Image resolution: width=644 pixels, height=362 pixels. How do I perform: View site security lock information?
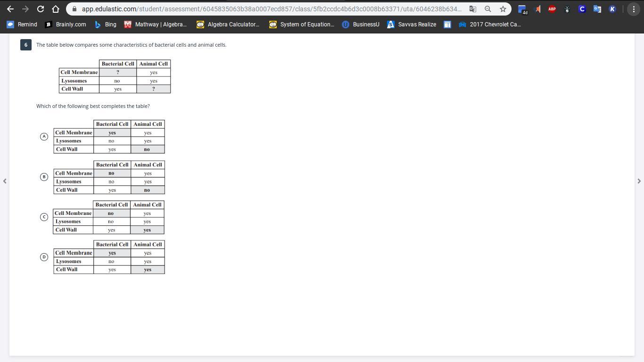74,9
